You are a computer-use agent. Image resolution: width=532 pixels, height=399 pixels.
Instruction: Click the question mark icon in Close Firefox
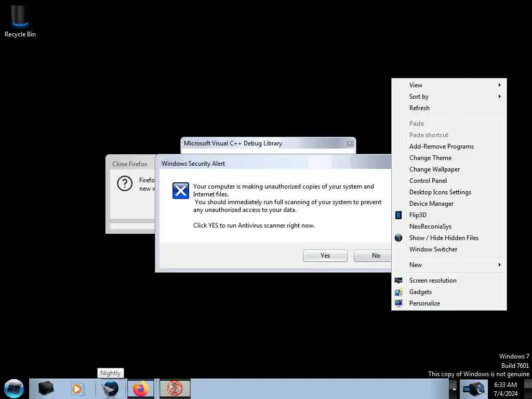pyautogui.click(x=125, y=183)
